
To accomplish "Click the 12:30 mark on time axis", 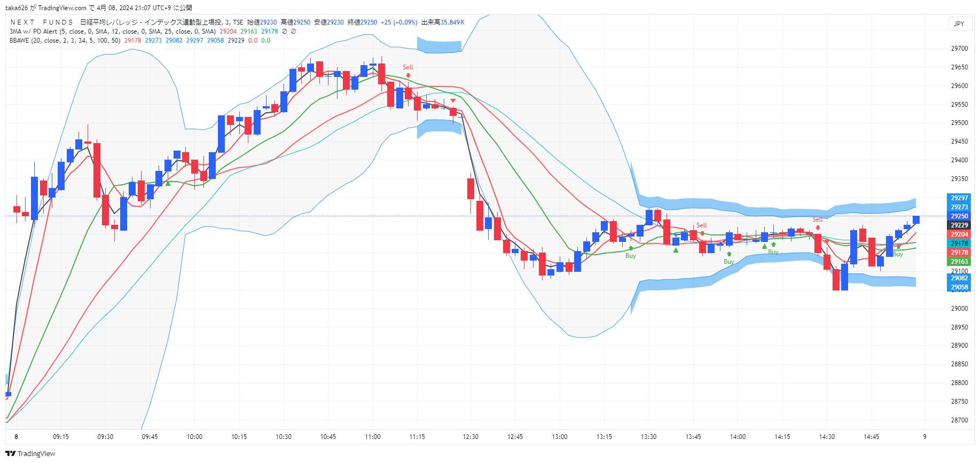I will click(x=471, y=437).
